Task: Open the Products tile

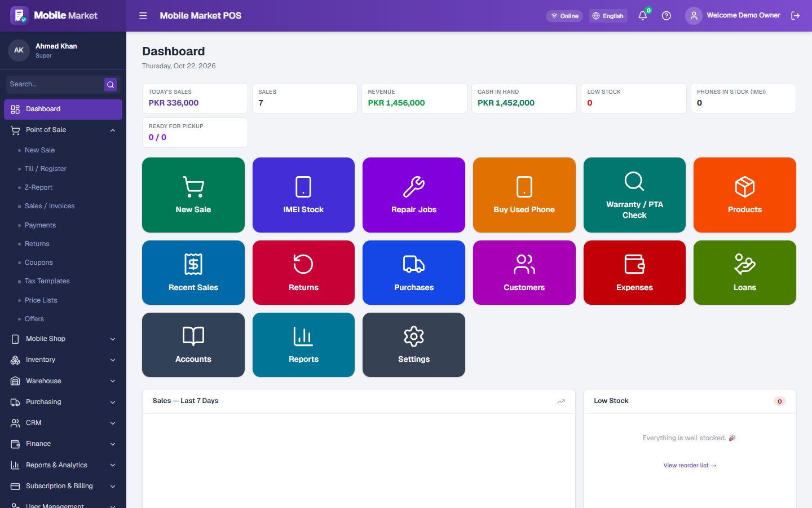Action: [745, 195]
